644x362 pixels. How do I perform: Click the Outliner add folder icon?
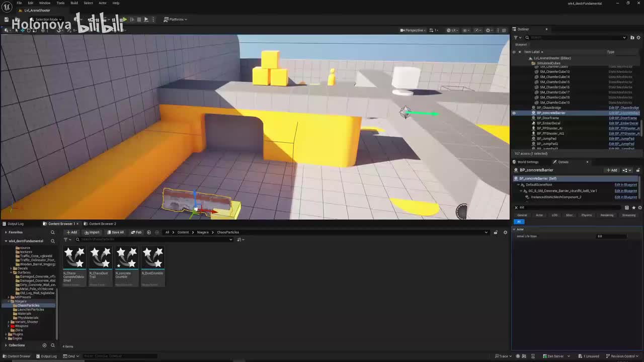pyautogui.click(x=632, y=37)
